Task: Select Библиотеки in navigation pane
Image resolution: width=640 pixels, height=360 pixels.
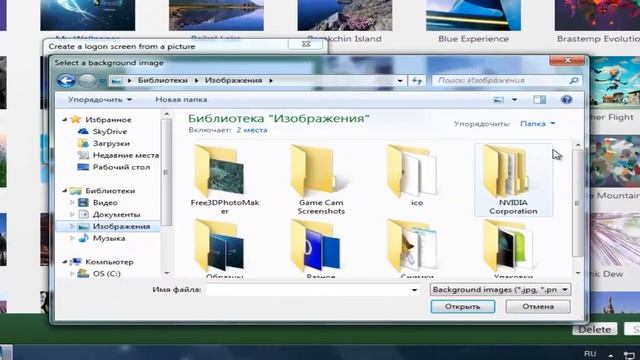Action: pyautogui.click(x=110, y=191)
